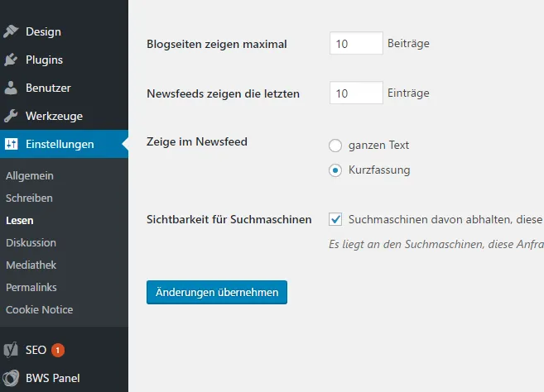Click the 'Newsfeeds zeigen die letzten' number field
This screenshot has width=544, height=392.
356,93
